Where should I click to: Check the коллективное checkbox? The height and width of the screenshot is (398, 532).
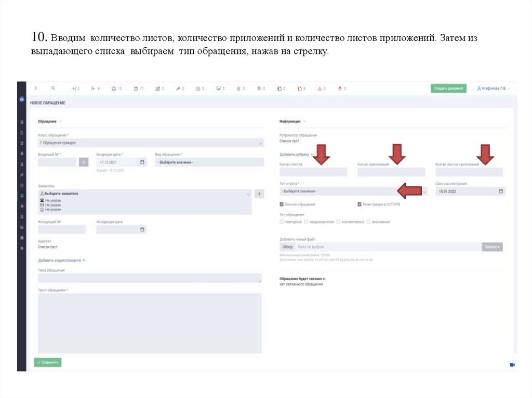click(x=338, y=222)
